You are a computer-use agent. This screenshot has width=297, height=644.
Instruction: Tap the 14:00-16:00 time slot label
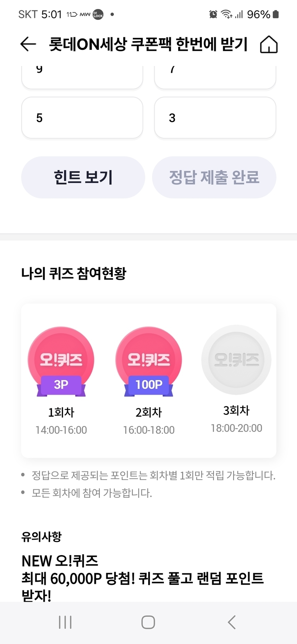tap(61, 430)
